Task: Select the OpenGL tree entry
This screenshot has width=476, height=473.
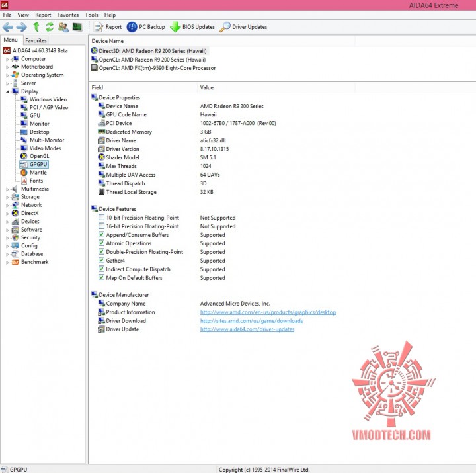Action: click(39, 156)
